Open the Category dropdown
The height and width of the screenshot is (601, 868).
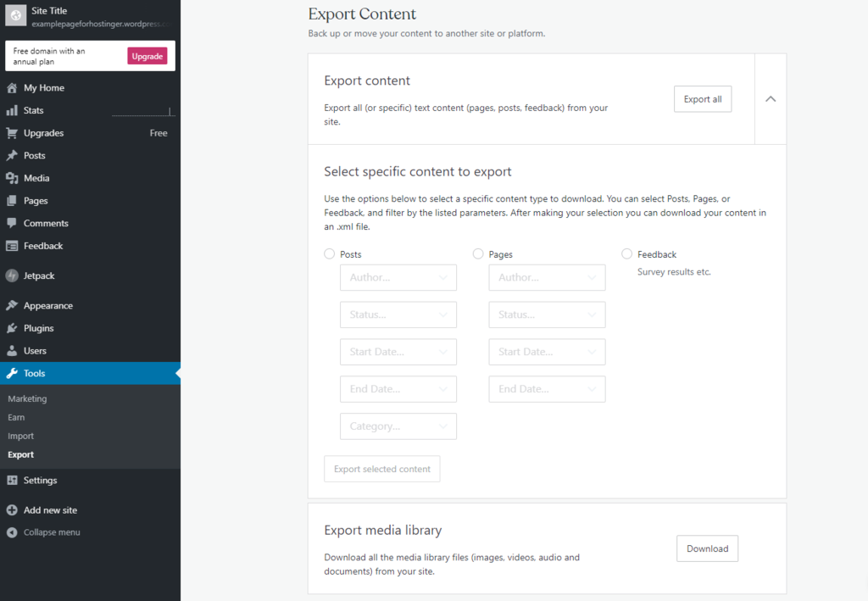click(398, 426)
